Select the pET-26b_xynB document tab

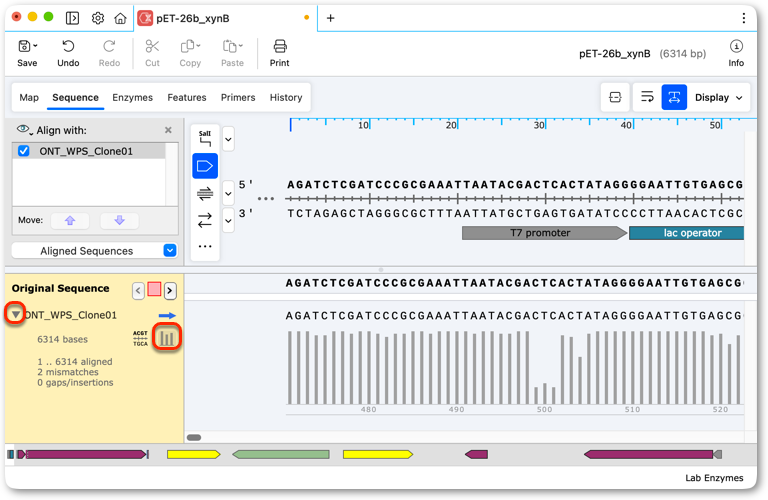click(225, 19)
